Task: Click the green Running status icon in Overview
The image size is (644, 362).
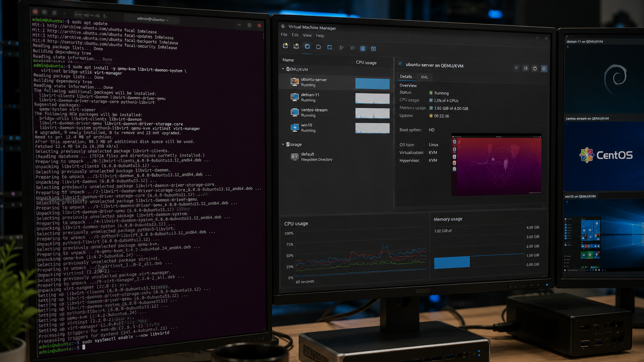Action: pos(431,93)
